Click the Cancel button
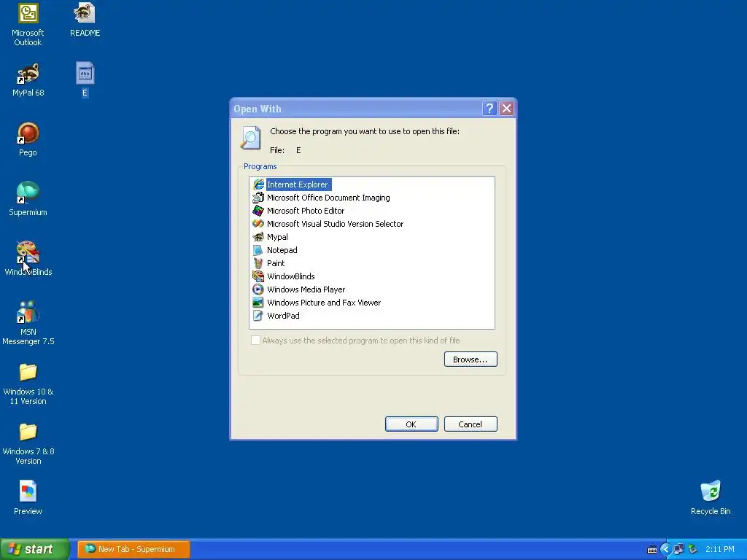Screen dimensions: 747x560 pos(471,424)
